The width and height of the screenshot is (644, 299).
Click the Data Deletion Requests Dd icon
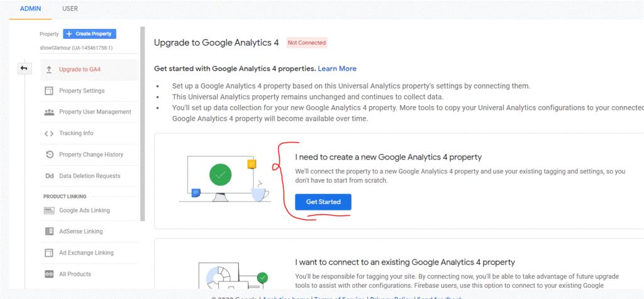[x=49, y=176]
